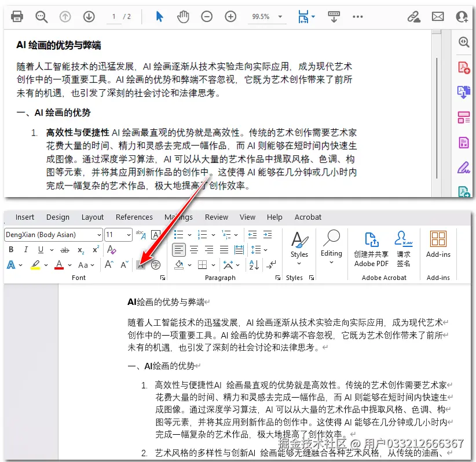Open the 99.5% zoom level dropdown
Screen dimensions: 476x462
280,17
